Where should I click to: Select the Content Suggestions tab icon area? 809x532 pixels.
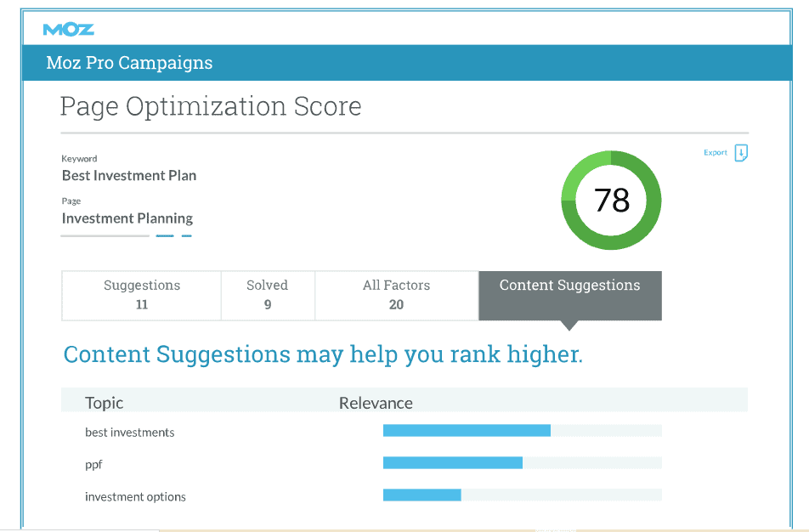click(x=569, y=321)
